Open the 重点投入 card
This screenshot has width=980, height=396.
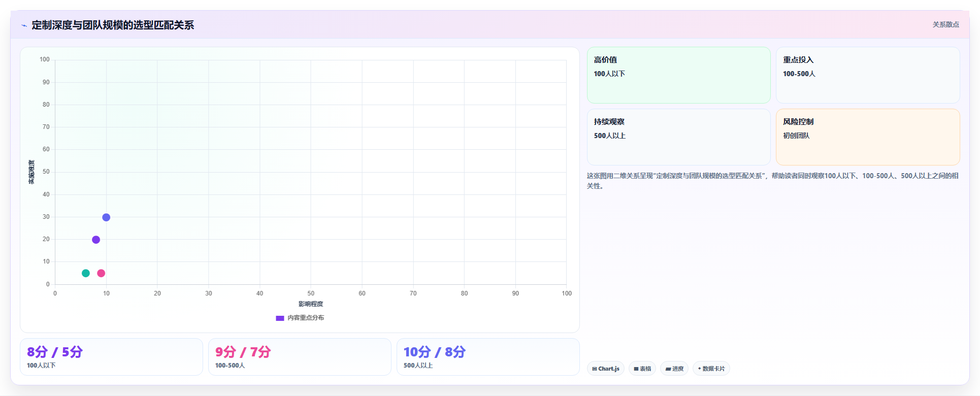[x=868, y=75]
